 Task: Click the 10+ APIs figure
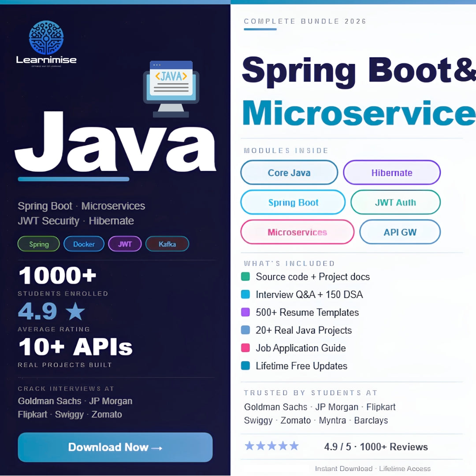tap(76, 347)
